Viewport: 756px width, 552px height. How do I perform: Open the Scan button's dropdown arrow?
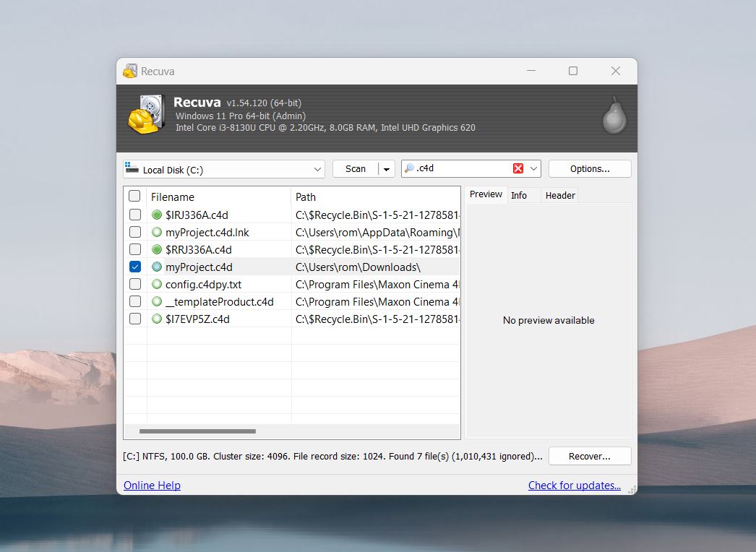[x=386, y=169]
